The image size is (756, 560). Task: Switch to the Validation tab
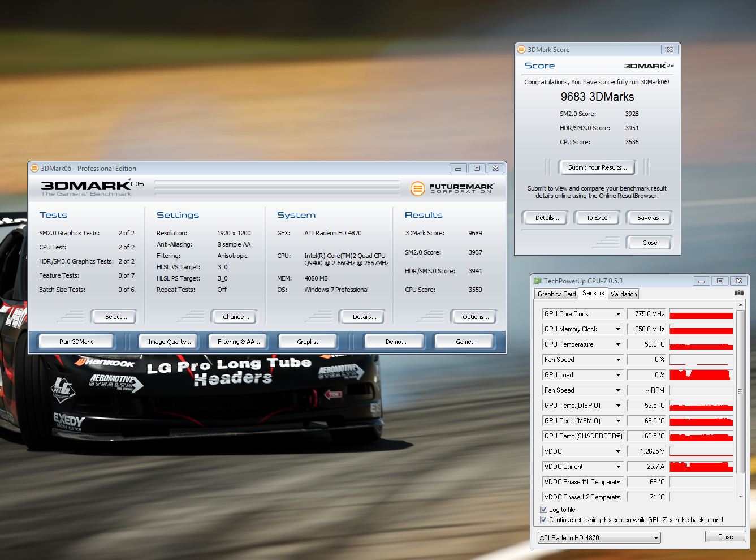coord(624,294)
